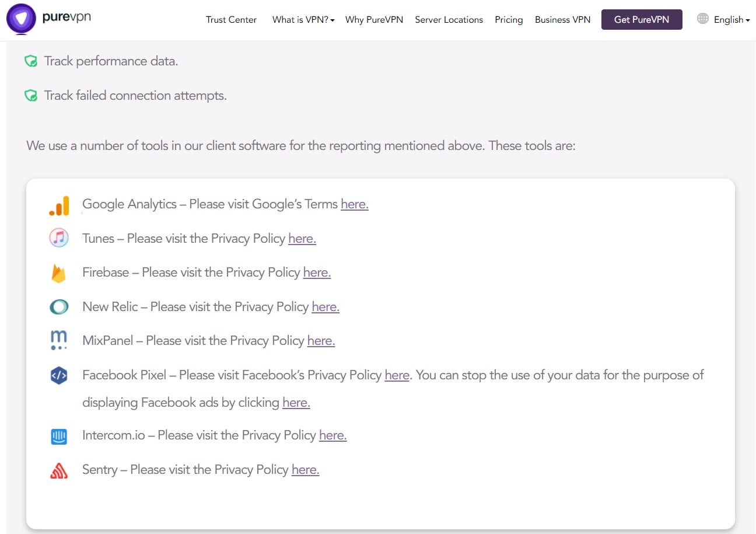Click the green shield next to Track performance data
This screenshot has width=756, height=534.
pyautogui.click(x=31, y=61)
